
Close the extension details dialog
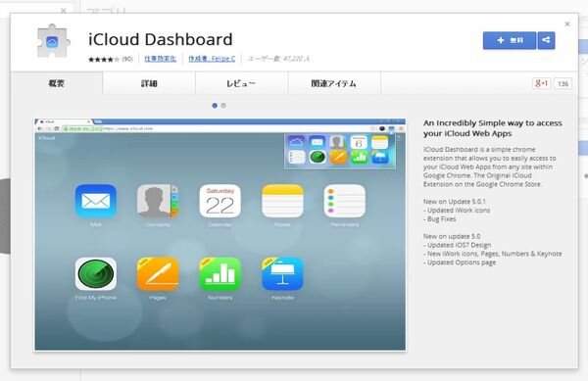click(567, 24)
